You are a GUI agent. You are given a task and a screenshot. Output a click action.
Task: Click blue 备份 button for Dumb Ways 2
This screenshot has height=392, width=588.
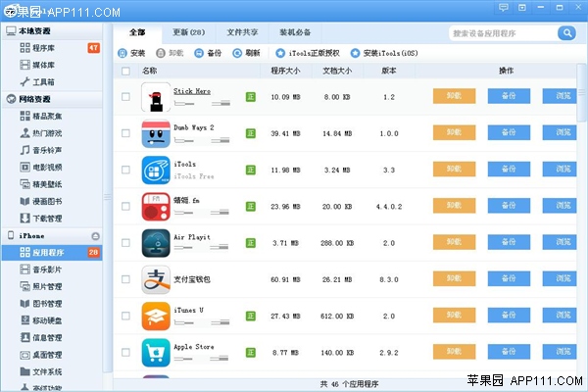tap(509, 132)
